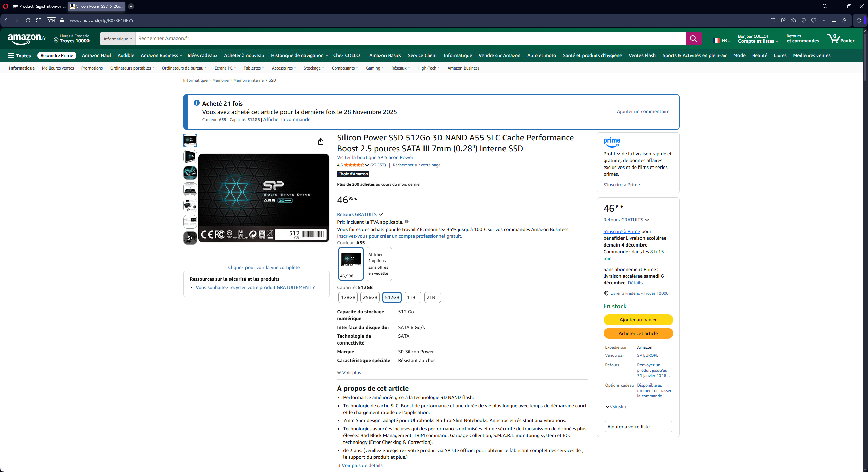The image size is (868, 472).
Task: Open Ventes Flash in navigation bar
Action: (x=642, y=55)
